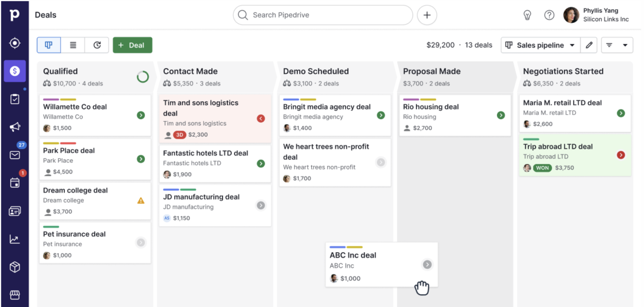Open Sales Assistant lightbulb icon
This screenshot has height=307, width=644.
[x=527, y=15]
